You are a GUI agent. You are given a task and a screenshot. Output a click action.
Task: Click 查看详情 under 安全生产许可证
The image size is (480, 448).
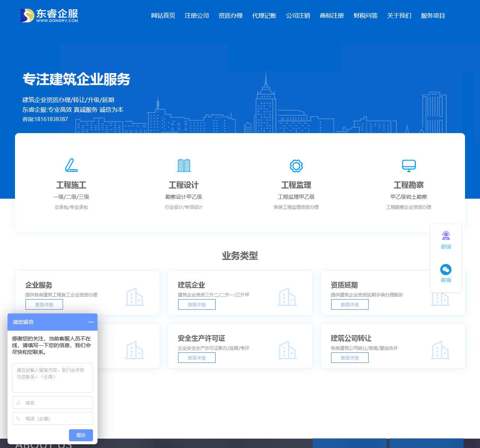[x=197, y=358]
